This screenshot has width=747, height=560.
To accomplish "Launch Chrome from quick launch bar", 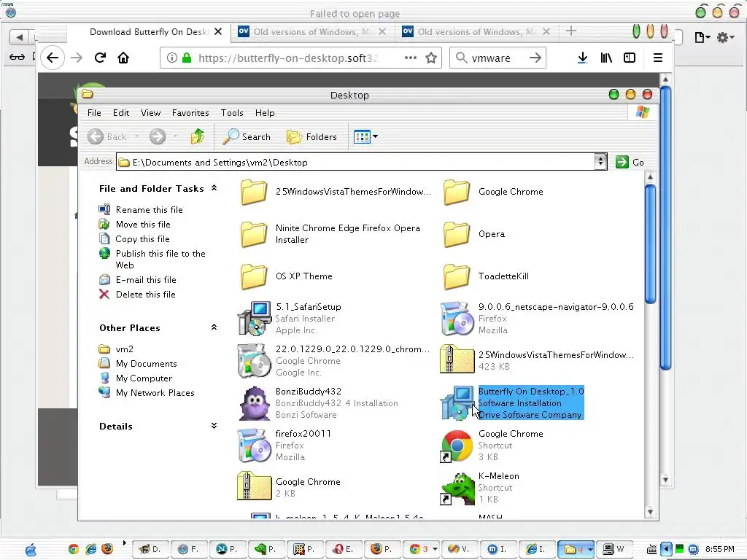I will (73, 549).
